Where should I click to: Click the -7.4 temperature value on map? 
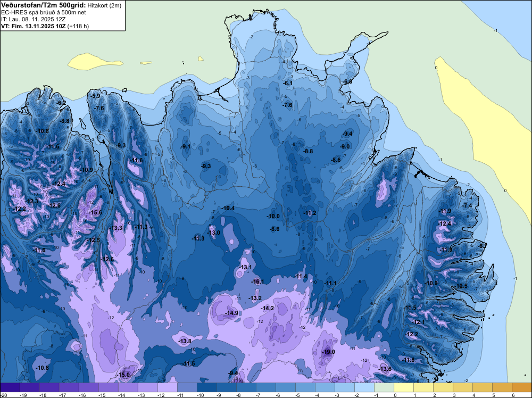point(468,205)
